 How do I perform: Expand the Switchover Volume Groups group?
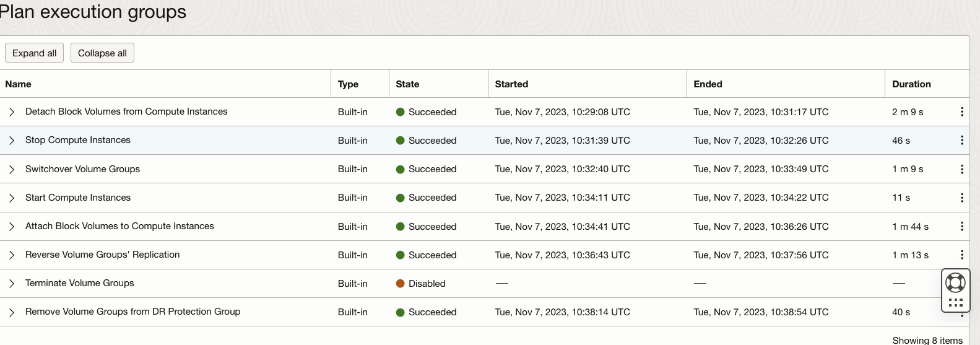click(x=12, y=169)
